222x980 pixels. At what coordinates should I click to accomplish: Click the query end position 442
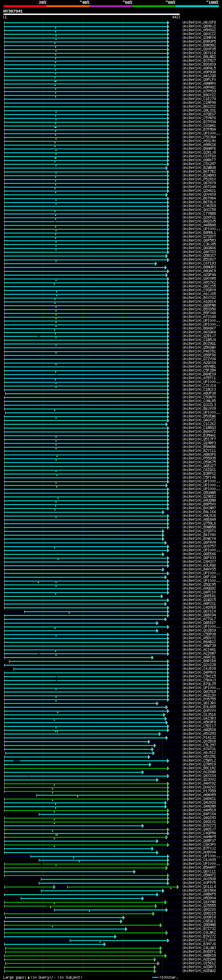point(175,17)
